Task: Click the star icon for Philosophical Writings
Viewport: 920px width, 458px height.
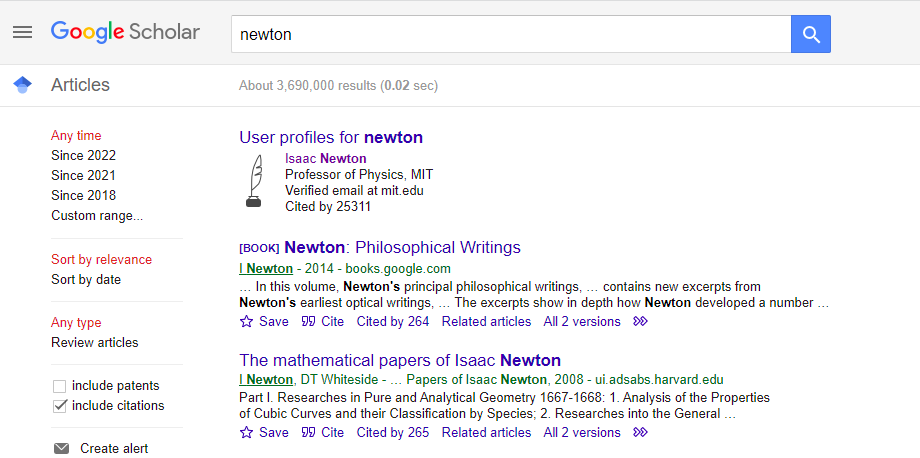Action: tap(247, 321)
